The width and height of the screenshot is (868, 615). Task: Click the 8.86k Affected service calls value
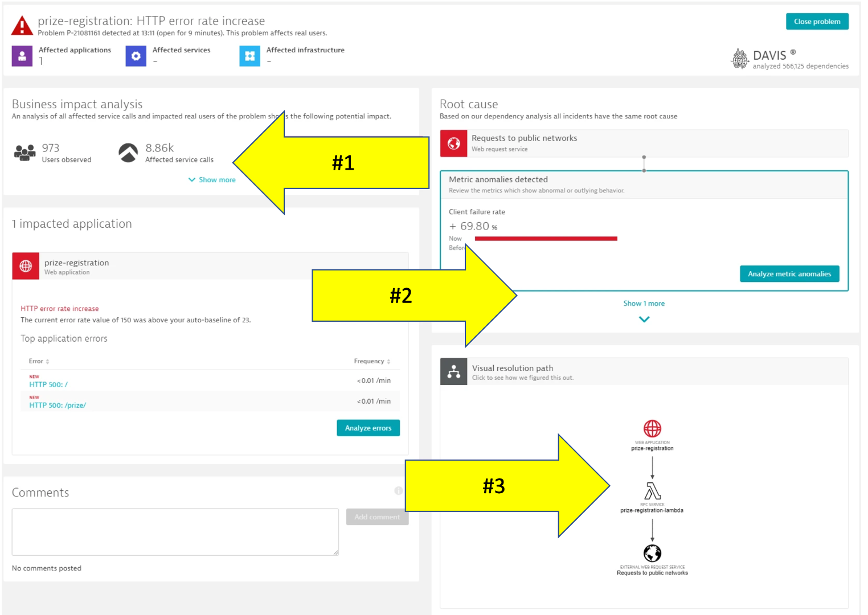pos(159,148)
